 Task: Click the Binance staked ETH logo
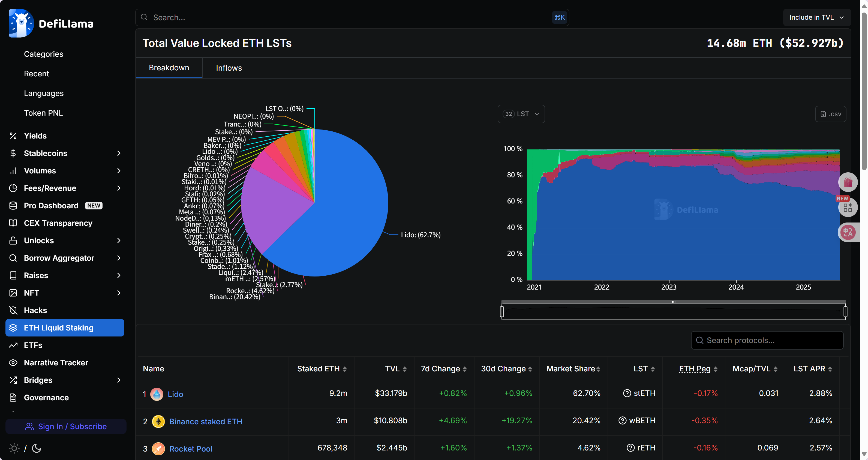click(x=158, y=421)
